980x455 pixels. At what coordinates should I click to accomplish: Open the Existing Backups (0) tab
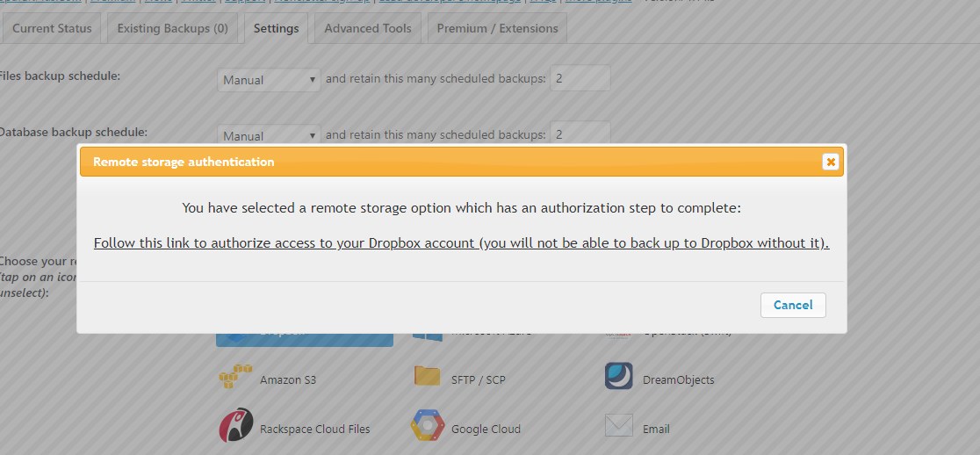172,29
